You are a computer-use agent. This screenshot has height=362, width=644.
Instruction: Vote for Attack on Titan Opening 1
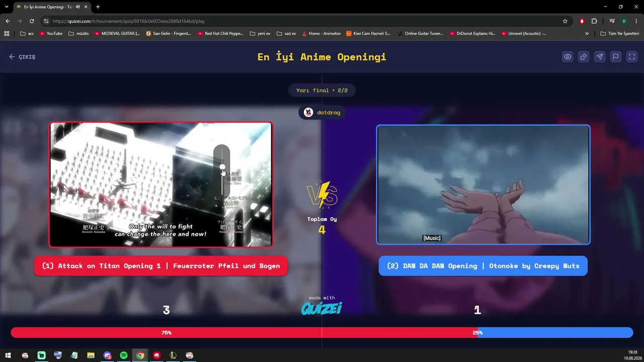click(x=161, y=266)
